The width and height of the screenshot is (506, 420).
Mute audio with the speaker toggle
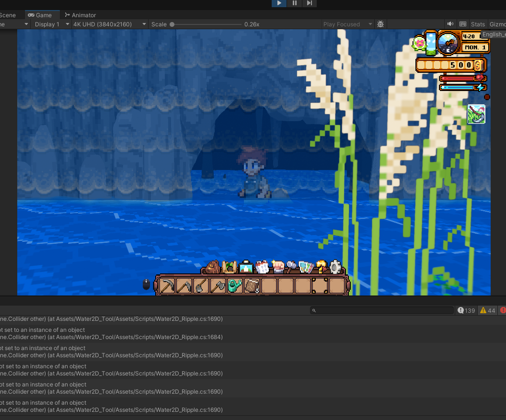click(450, 24)
